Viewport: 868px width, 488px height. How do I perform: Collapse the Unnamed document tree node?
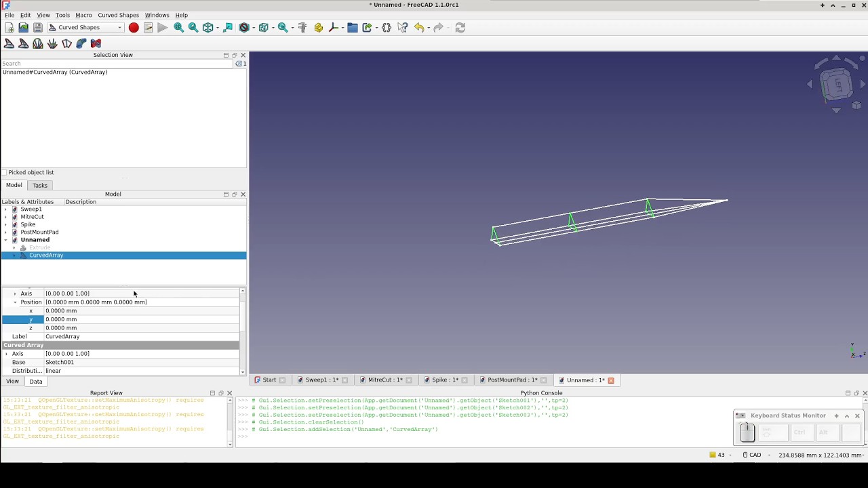(x=6, y=240)
